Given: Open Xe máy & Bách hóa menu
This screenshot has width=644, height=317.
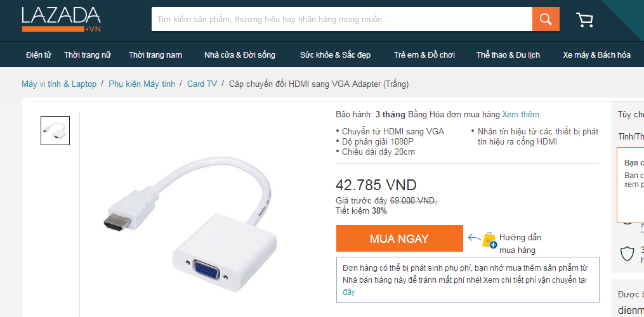Looking at the screenshot, I should (597, 55).
